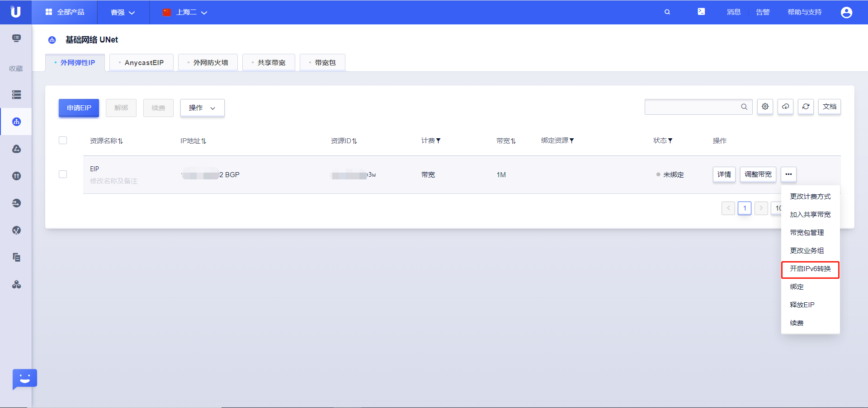Open the user account avatar icon
The height and width of the screenshot is (408, 868).
[x=846, y=12]
